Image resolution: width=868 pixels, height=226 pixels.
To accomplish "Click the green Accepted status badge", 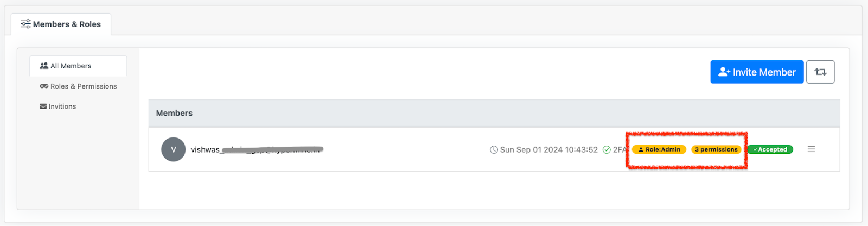I will pos(770,149).
